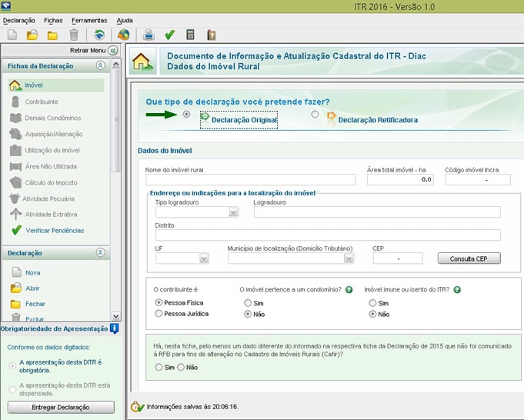
Task: Select the Declaração Original radio button
Action: pos(186,115)
